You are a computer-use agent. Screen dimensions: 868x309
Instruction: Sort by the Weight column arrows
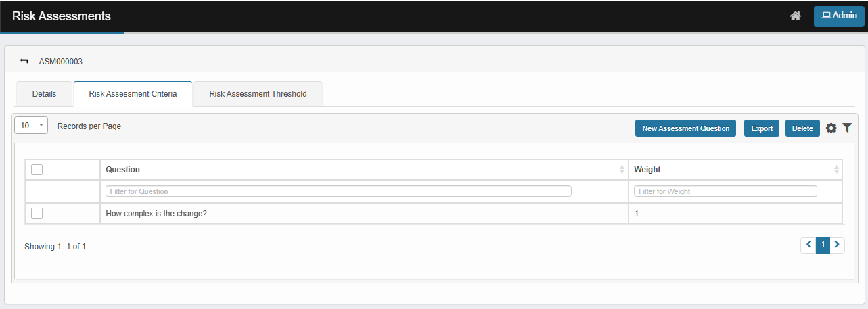pyautogui.click(x=836, y=169)
